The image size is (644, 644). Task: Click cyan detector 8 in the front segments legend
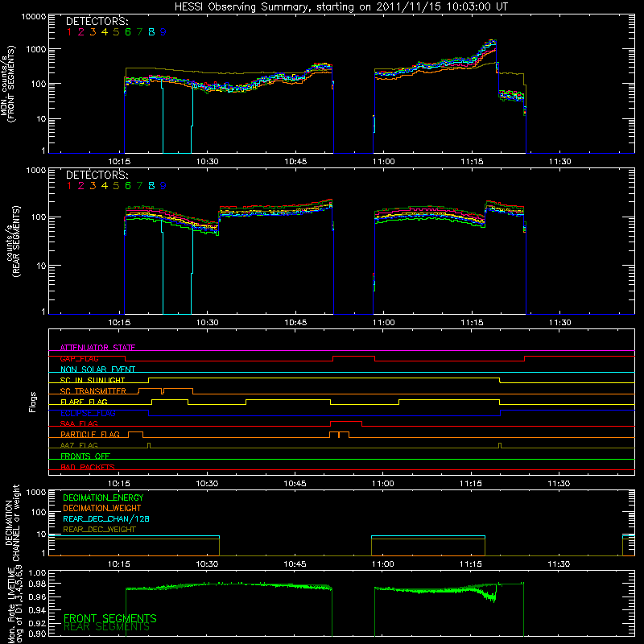click(151, 32)
